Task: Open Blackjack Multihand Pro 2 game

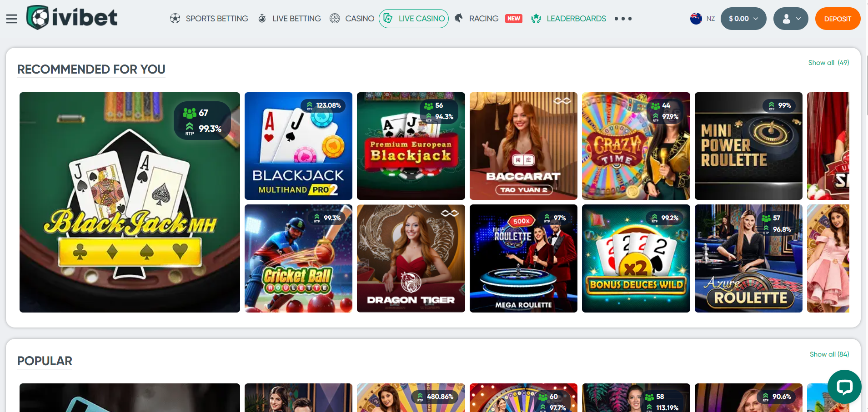Action: (298, 146)
